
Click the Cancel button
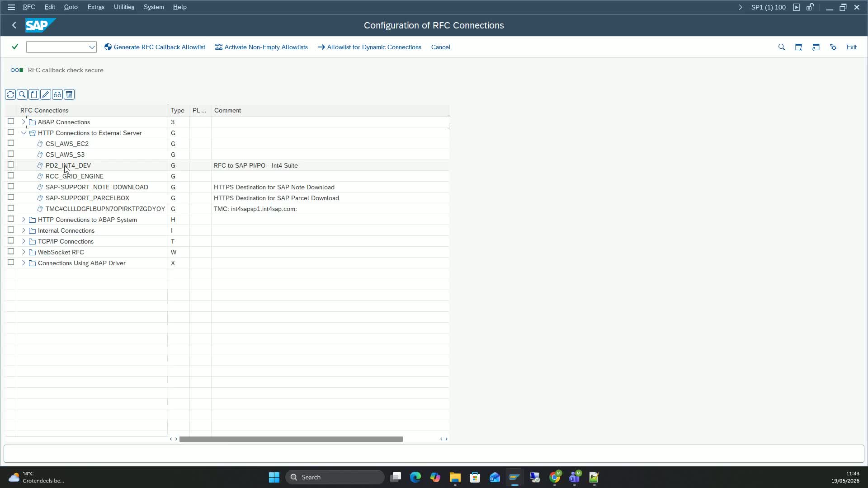441,47
